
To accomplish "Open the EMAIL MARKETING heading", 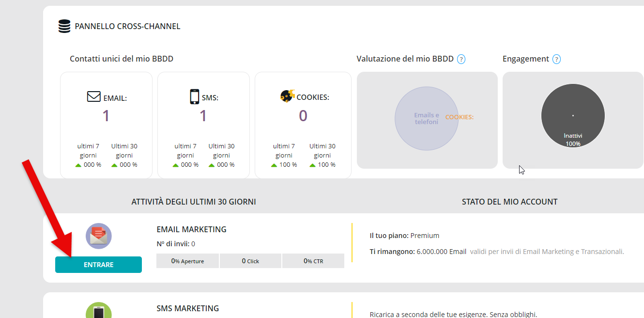I will (x=191, y=229).
